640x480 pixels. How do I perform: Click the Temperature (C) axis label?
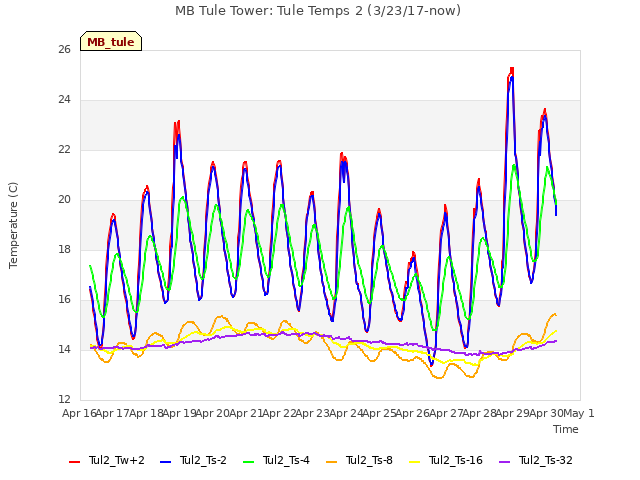13,225
